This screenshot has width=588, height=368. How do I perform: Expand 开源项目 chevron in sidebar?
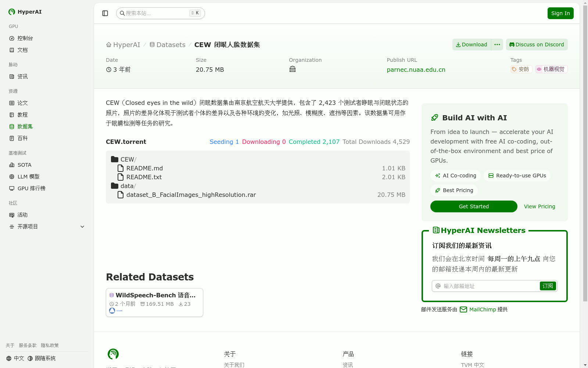[x=82, y=227]
